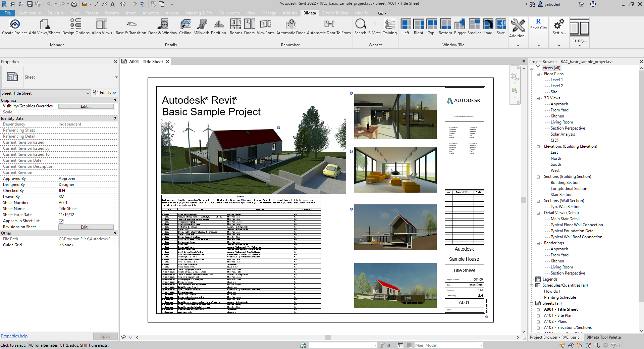Collapse the Identity Data properties section
This screenshot has width=644, height=349.
(x=115, y=118)
